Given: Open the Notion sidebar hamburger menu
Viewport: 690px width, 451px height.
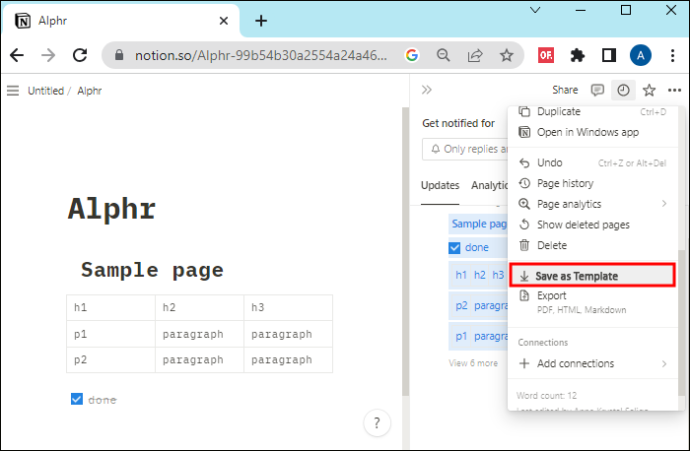Looking at the screenshot, I should point(13,91).
